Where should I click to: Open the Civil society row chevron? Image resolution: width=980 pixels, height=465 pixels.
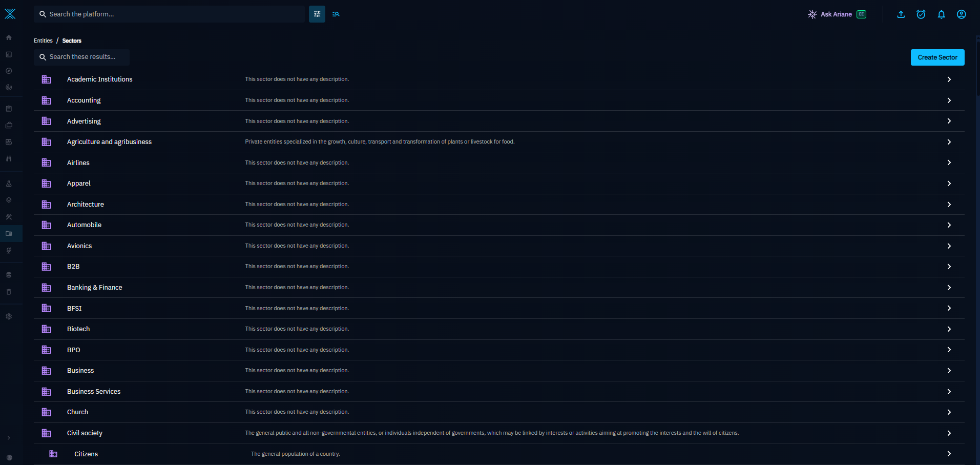949,433
